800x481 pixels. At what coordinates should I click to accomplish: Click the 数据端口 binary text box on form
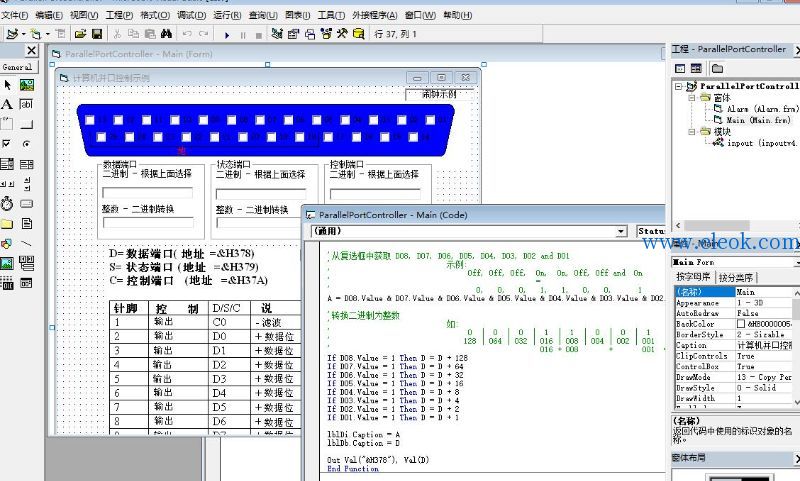[147, 193]
